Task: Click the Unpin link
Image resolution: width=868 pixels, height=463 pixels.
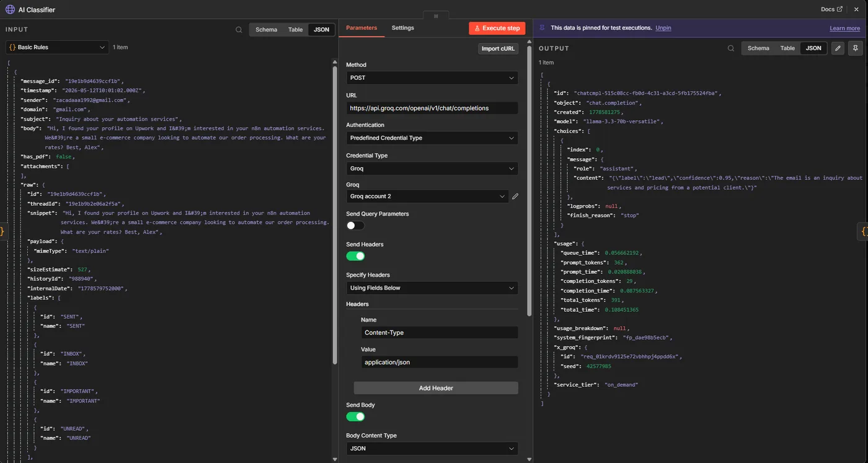Action: [x=663, y=28]
